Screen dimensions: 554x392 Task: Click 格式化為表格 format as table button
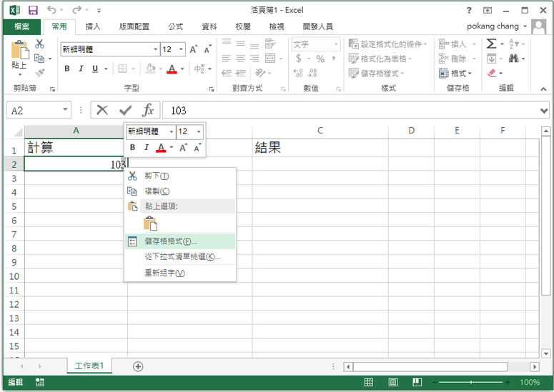(380, 59)
